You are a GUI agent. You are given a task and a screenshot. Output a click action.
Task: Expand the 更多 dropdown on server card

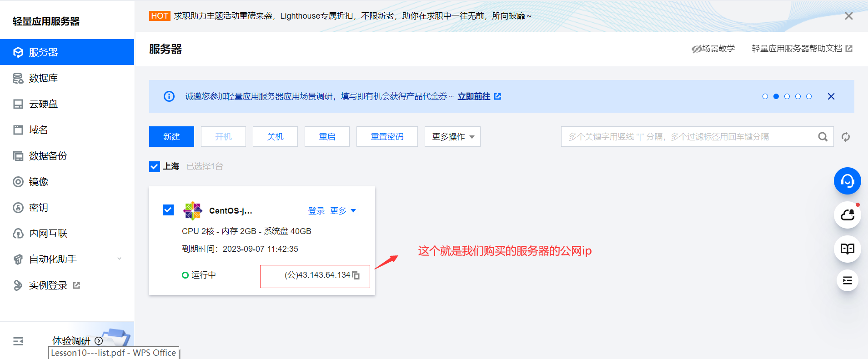pos(343,211)
